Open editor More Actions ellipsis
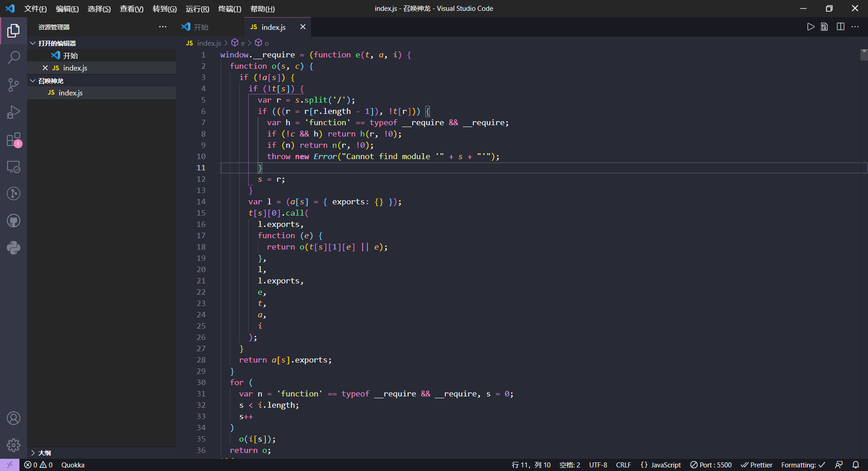 point(855,27)
